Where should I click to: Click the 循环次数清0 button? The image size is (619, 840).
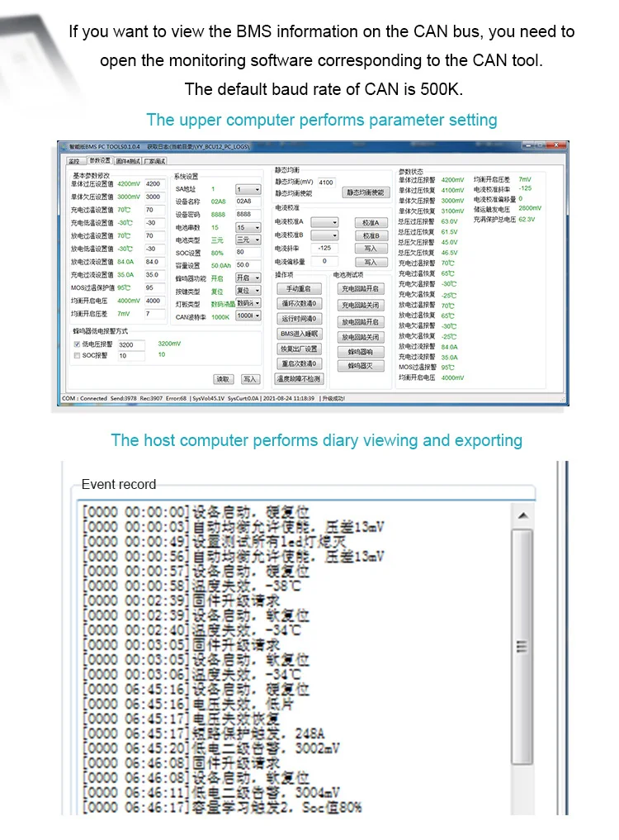[299, 303]
